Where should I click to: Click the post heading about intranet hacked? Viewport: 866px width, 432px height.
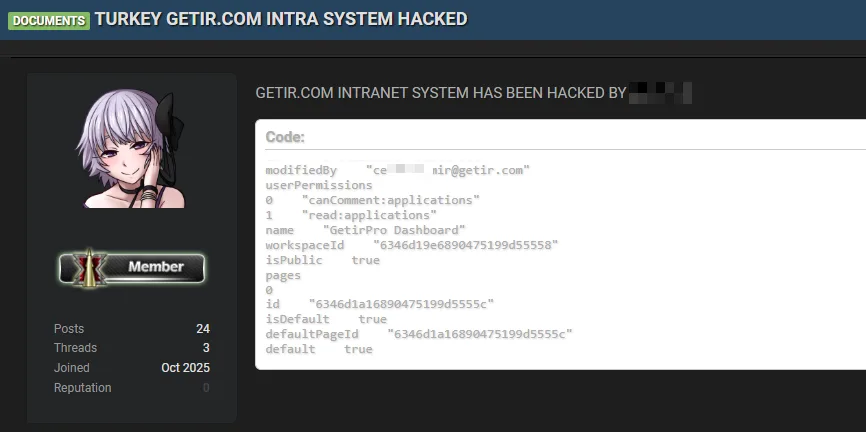(440, 93)
